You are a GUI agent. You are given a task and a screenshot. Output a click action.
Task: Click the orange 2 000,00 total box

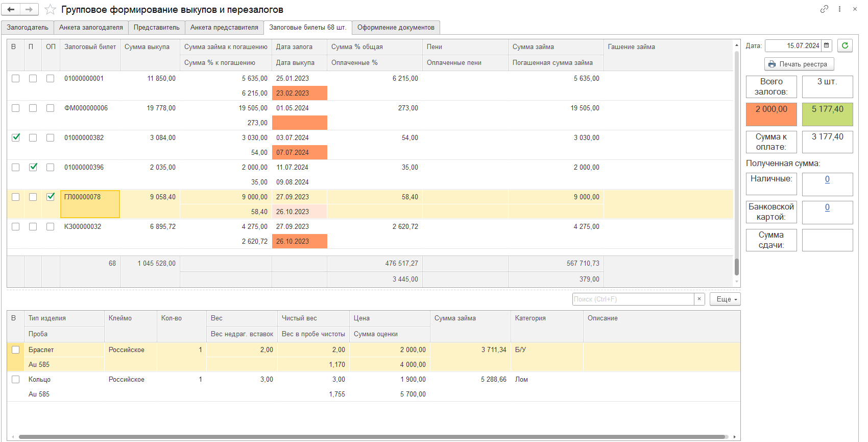[771, 114]
